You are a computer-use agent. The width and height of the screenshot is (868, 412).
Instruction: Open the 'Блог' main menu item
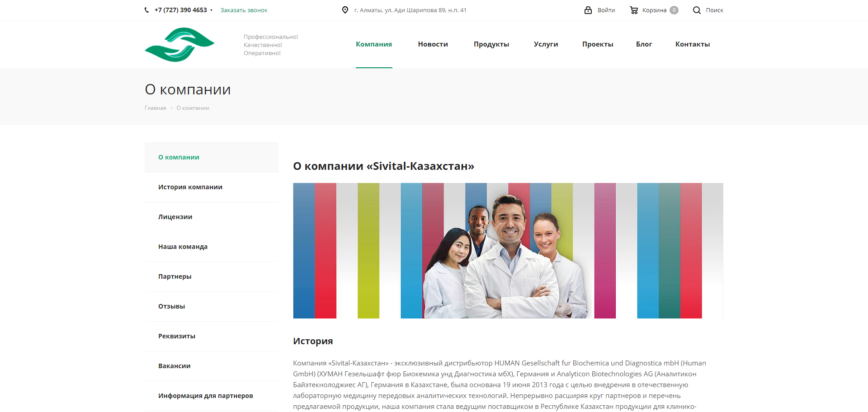click(644, 44)
